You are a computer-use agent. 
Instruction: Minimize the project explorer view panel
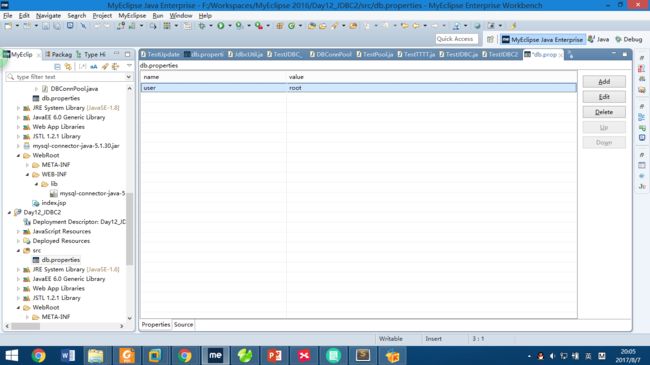coord(116,54)
